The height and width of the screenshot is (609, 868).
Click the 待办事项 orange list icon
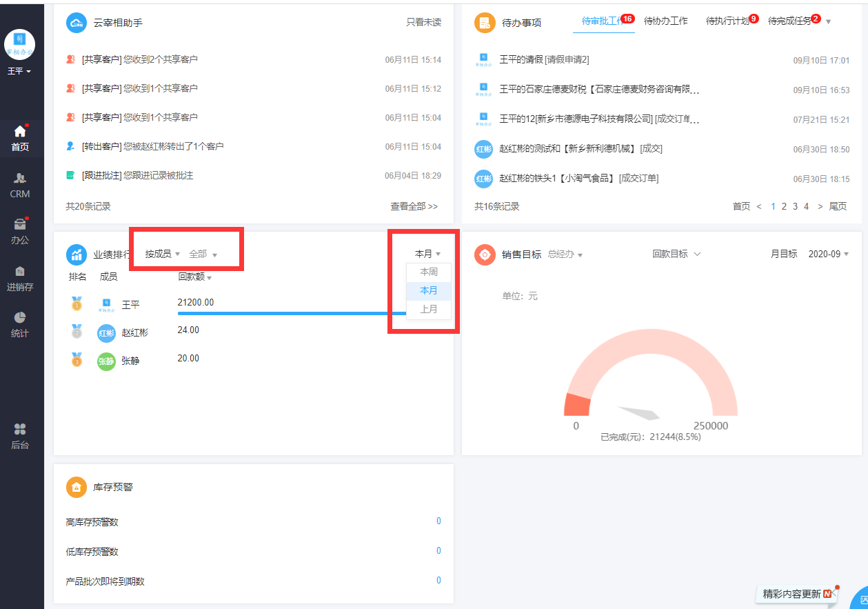[x=485, y=23]
